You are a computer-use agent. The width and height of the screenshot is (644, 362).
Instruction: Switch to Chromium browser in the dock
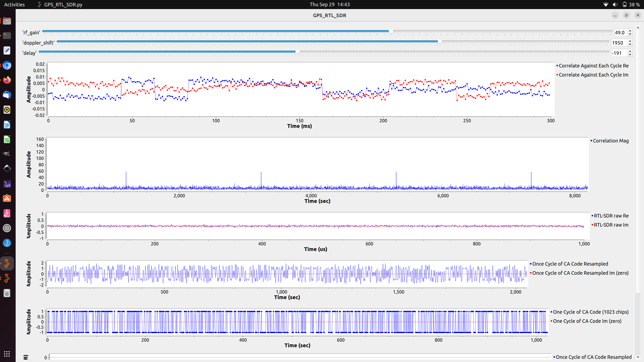7,65
